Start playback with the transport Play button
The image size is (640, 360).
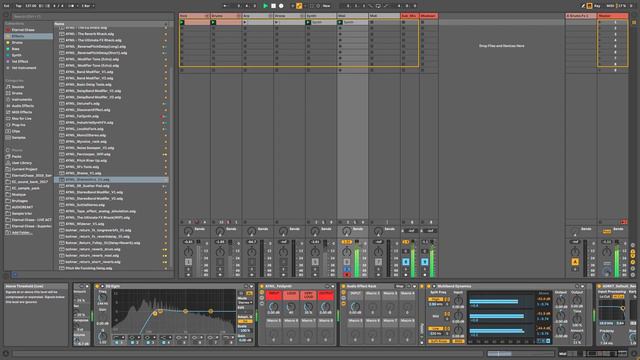coord(265,6)
